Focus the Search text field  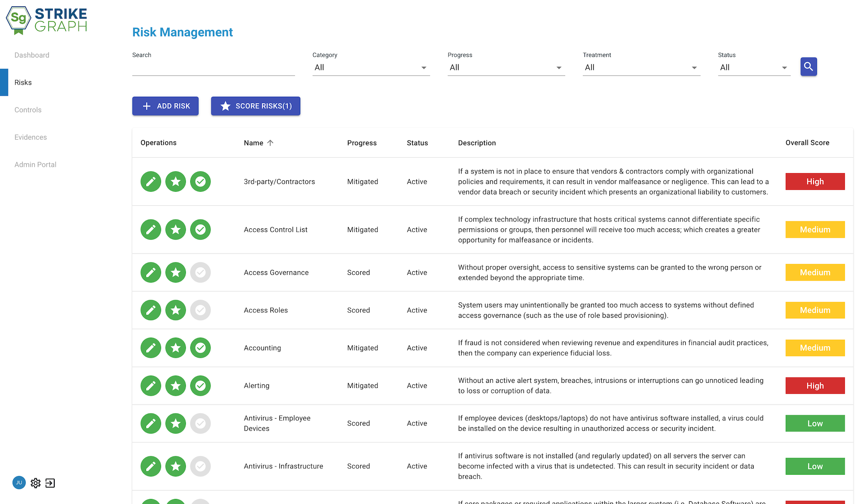click(x=213, y=68)
